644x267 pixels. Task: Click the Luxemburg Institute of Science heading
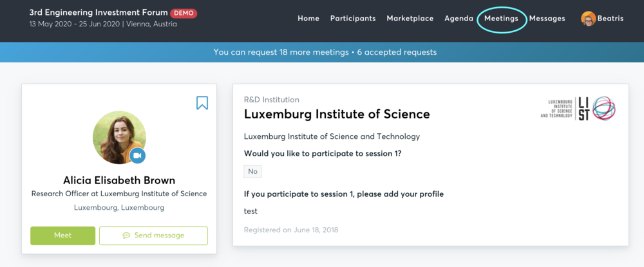(337, 114)
